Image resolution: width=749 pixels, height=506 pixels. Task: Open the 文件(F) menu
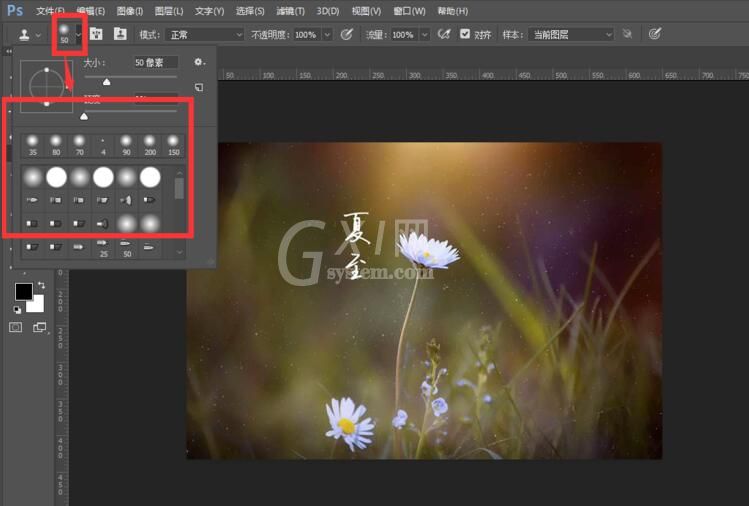[50, 11]
